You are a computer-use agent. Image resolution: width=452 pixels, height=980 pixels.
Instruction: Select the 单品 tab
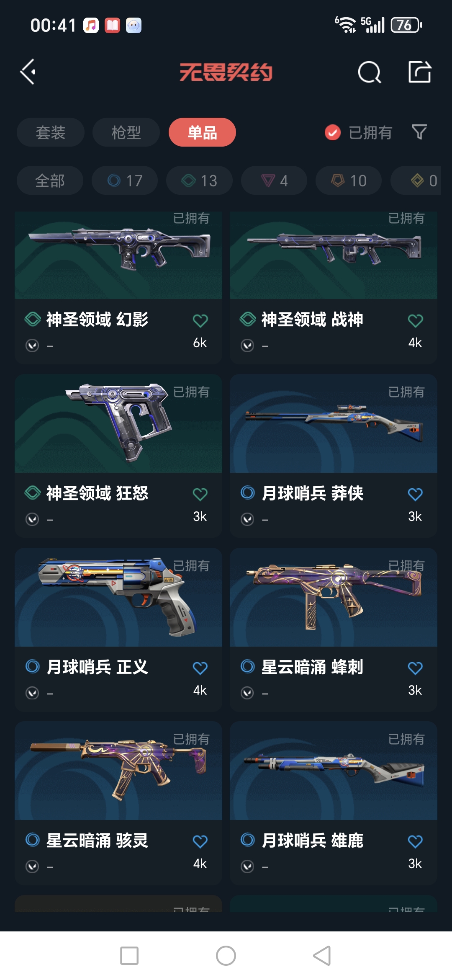click(x=202, y=132)
